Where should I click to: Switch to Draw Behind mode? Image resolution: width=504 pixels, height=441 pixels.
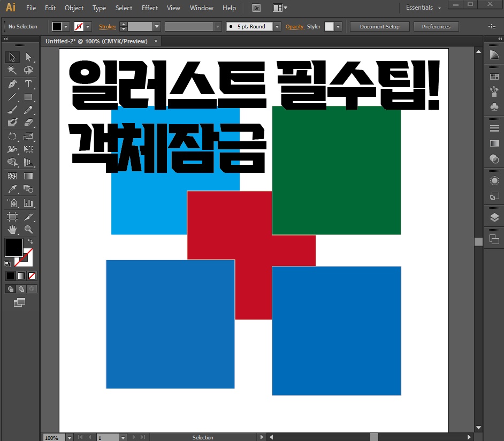click(21, 289)
